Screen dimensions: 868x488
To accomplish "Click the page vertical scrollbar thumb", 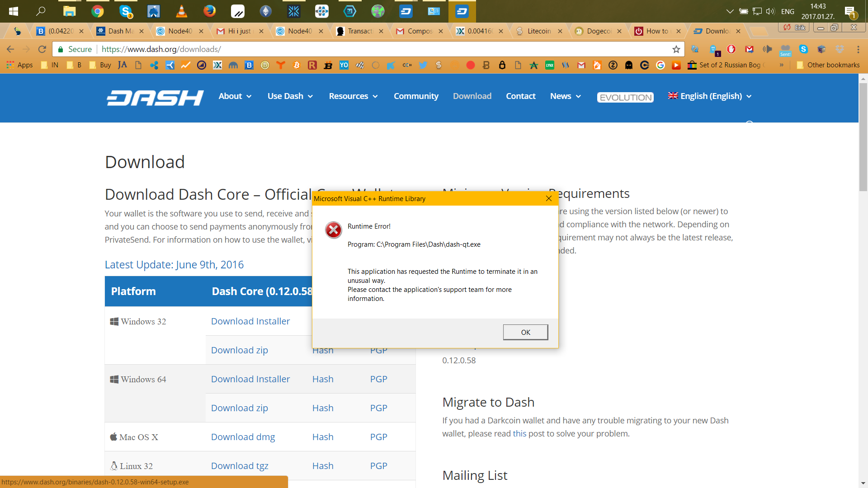I will pyautogui.click(x=863, y=137).
